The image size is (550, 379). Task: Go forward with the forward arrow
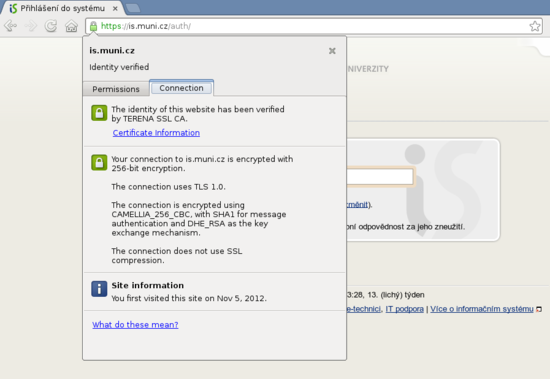click(31, 26)
